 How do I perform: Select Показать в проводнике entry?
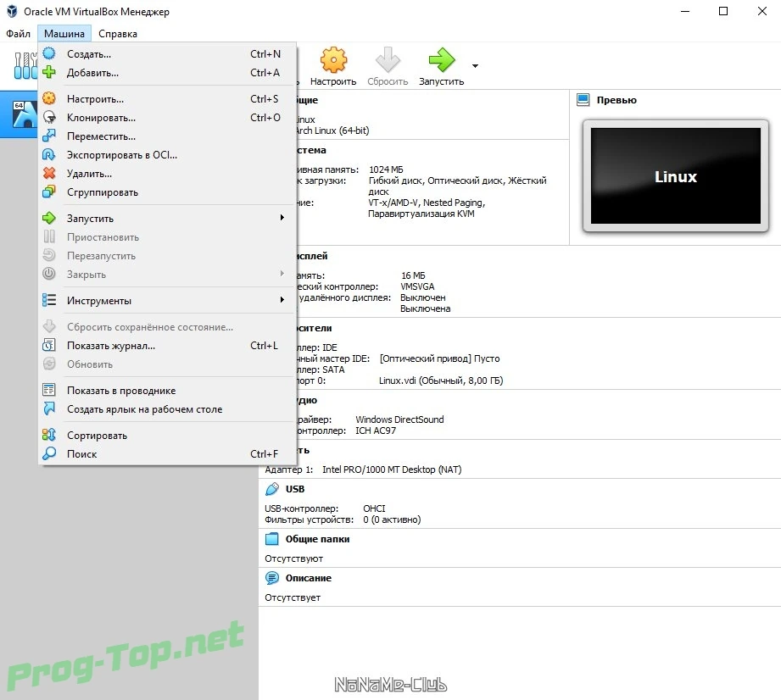[x=167, y=391]
